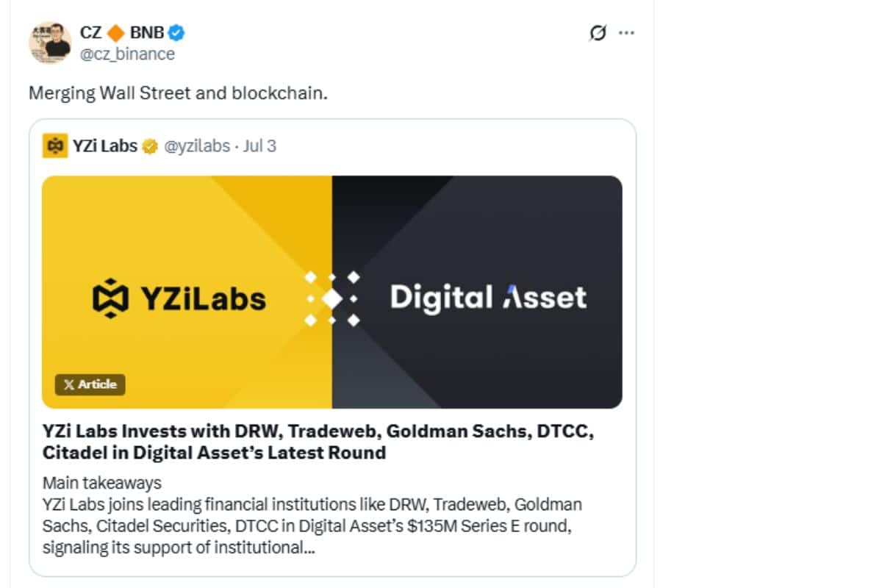The image size is (882, 588).
Task: Open the YZi Labs name in the quoted post
Action: (x=104, y=146)
